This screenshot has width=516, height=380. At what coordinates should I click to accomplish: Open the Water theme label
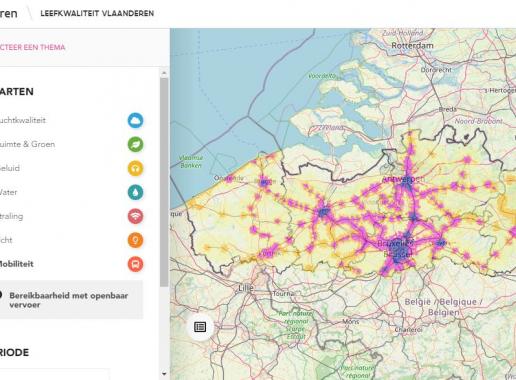(x=9, y=192)
